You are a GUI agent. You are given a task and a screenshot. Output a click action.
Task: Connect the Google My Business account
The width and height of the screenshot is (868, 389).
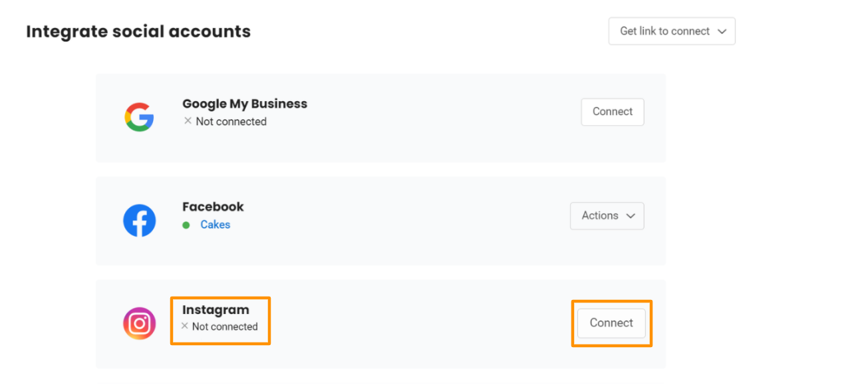click(612, 112)
